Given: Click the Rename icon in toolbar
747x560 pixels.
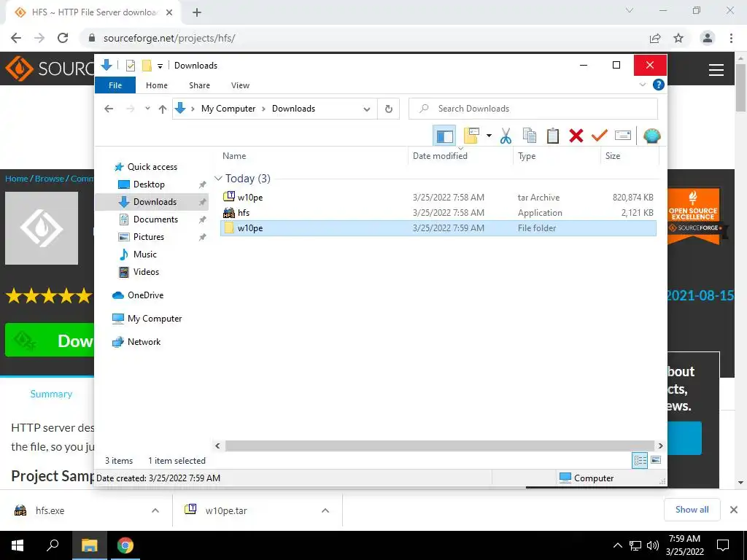Looking at the screenshot, I should tap(623, 136).
